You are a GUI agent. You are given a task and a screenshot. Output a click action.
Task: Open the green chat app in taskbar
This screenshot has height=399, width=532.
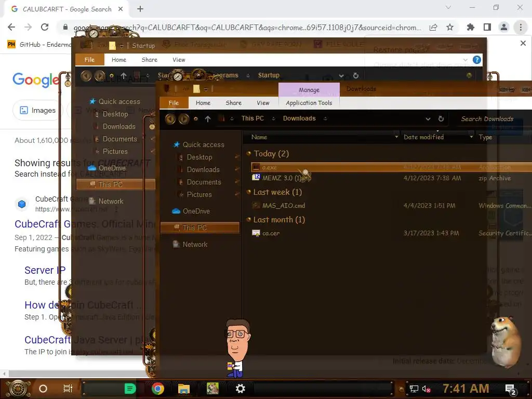click(130, 389)
